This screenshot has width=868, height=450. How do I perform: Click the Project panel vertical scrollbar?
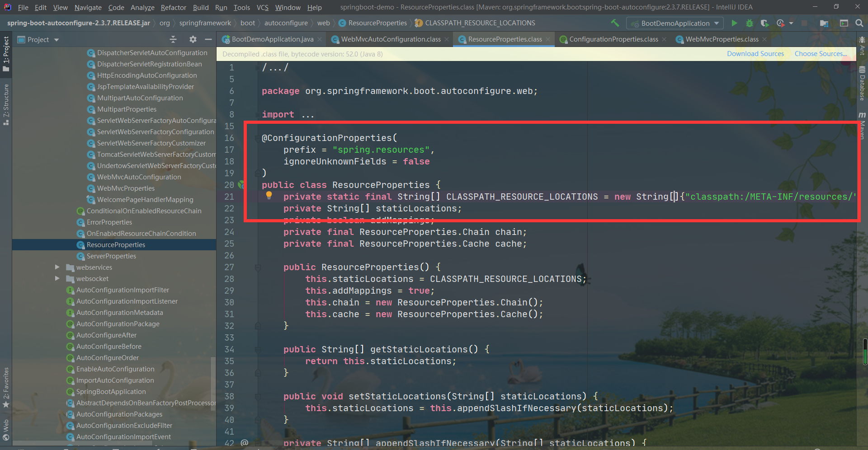[213, 384]
